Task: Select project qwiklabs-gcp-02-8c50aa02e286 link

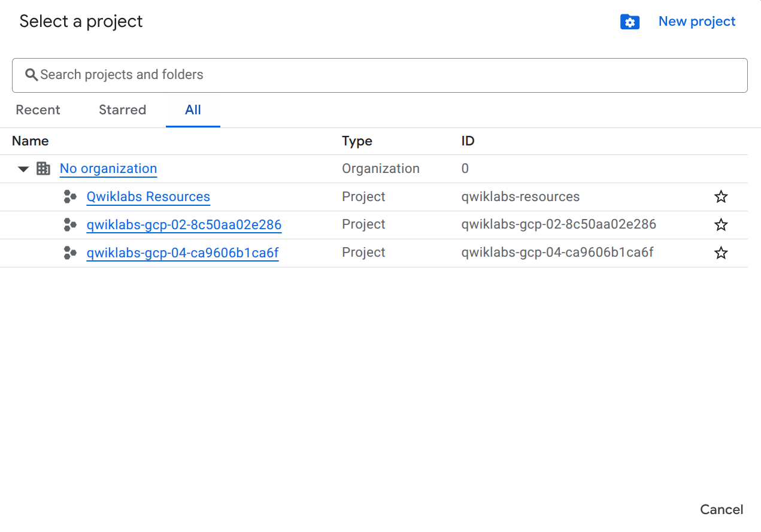Action: (x=184, y=225)
